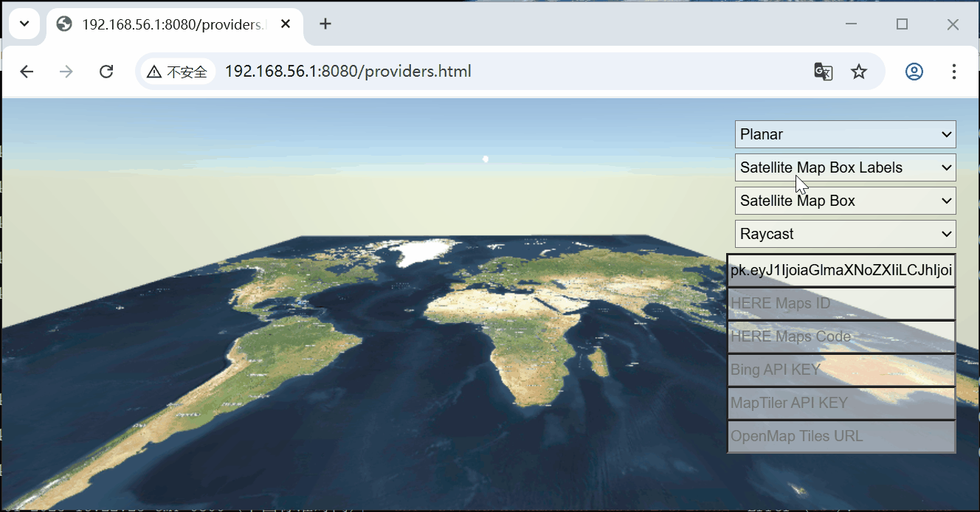
Task: Open the Raycast mode dropdown
Action: pyautogui.click(x=845, y=233)
